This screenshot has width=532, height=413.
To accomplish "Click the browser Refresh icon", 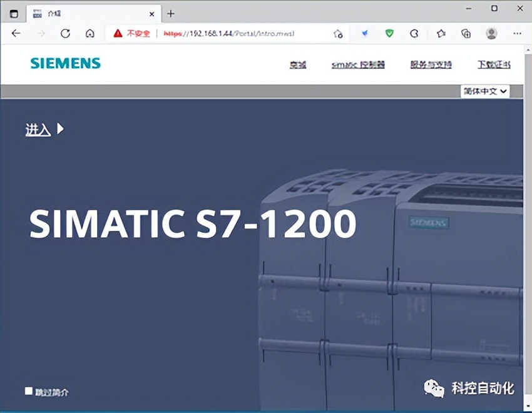I will click(65, 33).
